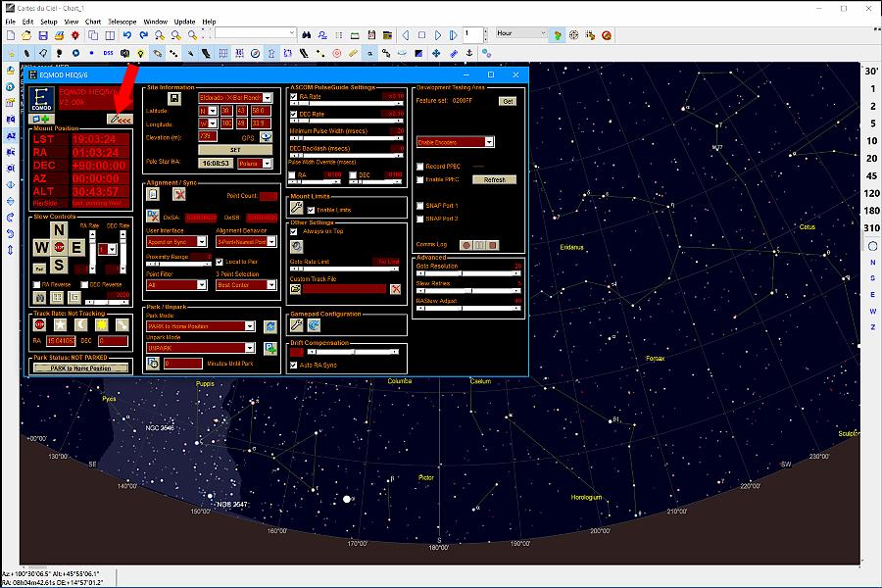
Task: Open the Polaris pole star dropdown
Action: click(256, 164)
